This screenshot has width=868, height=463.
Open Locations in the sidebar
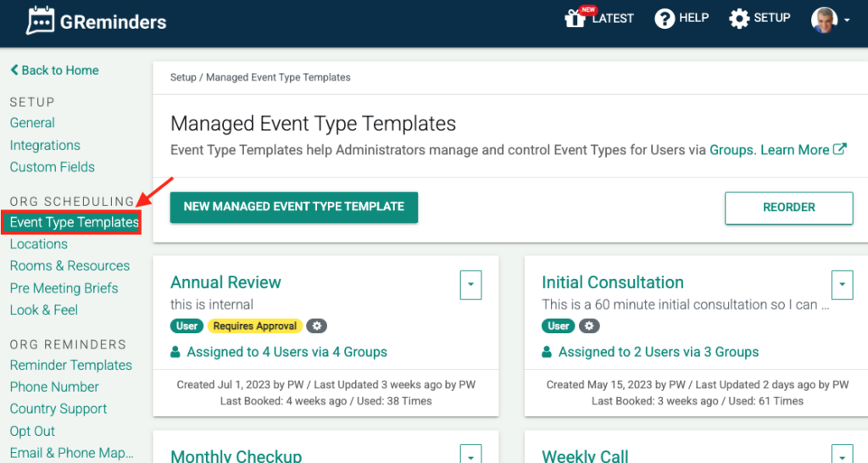tap(39, 243)
